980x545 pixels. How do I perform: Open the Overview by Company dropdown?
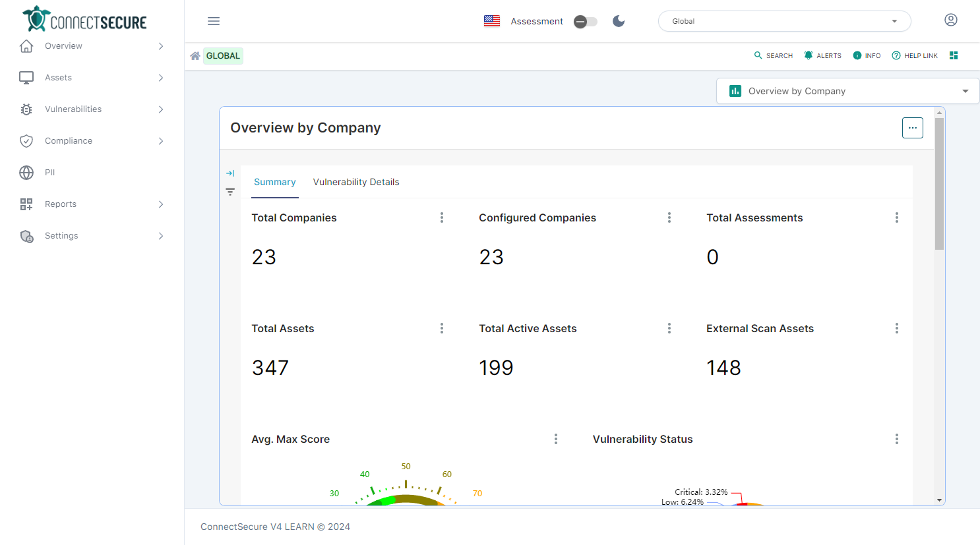[x=847, y=91]
